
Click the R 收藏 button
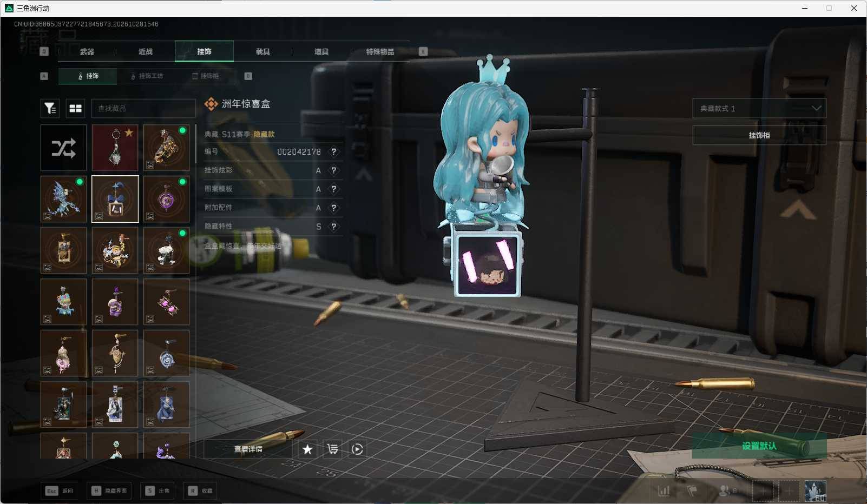click(x=201, y=491)
